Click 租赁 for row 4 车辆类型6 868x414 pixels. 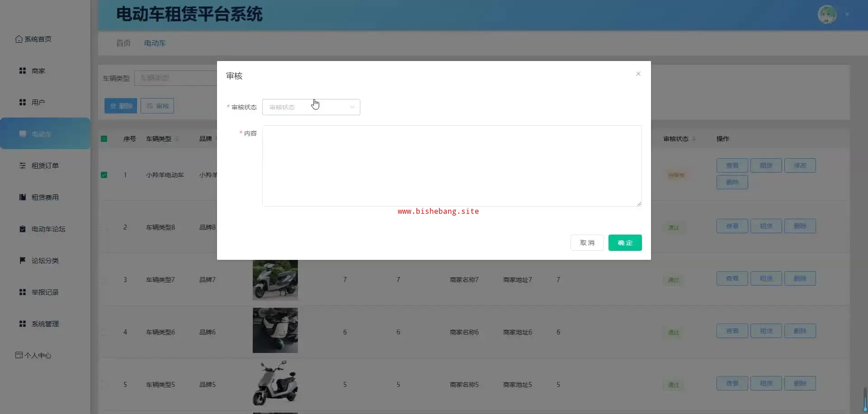pos(766,331)
